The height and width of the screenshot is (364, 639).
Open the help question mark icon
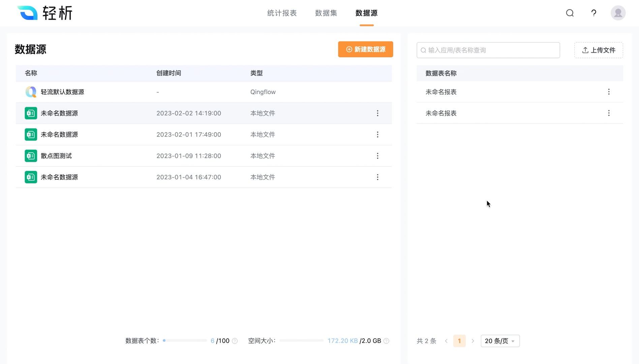point(594,13)
